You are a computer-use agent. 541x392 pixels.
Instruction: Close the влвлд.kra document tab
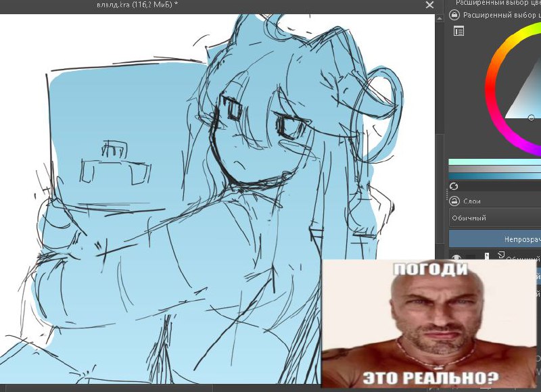[x=429, y=5]
